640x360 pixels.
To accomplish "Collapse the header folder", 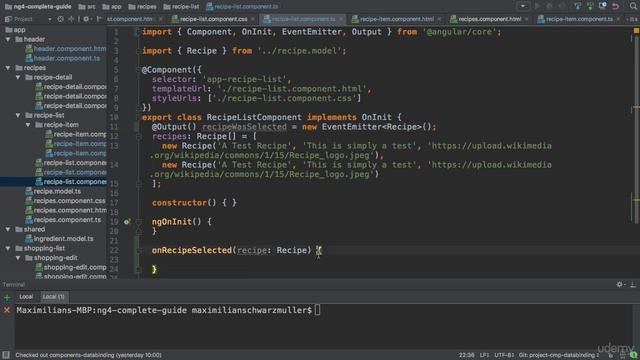I will [x=8, y=40].
